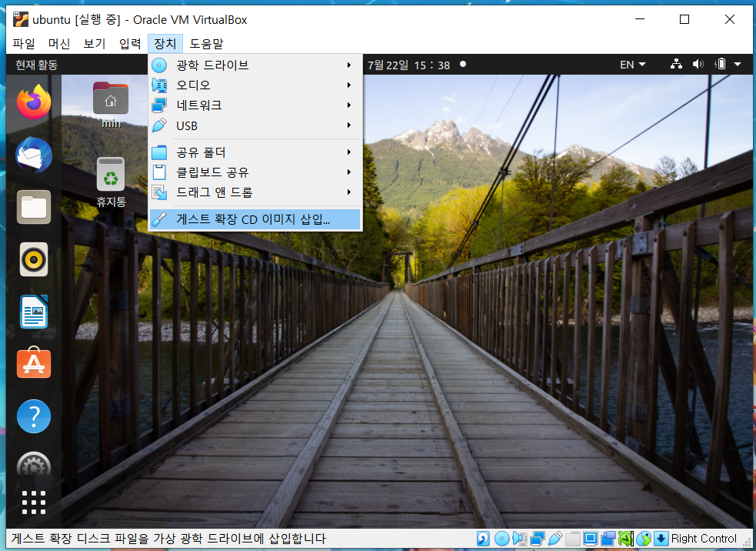756x551 pixels.
Task: Click the optical disc status icon
Action: pos(502,539)
